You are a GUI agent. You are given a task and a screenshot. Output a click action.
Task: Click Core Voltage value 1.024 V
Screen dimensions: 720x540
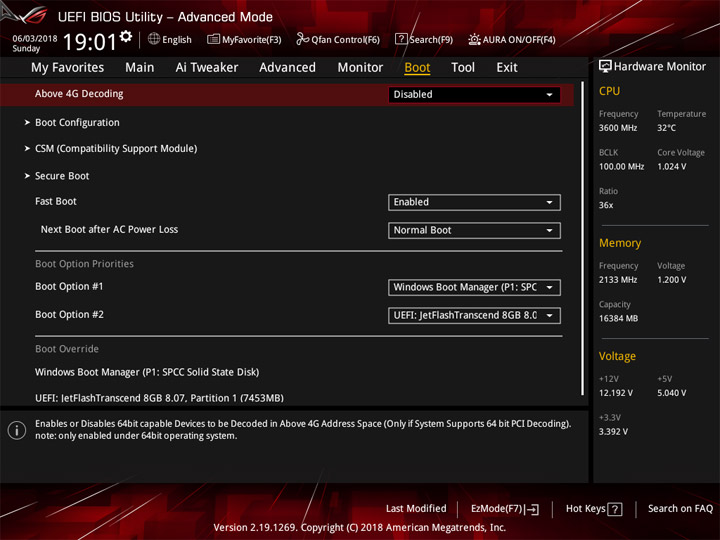pos(671,167)
